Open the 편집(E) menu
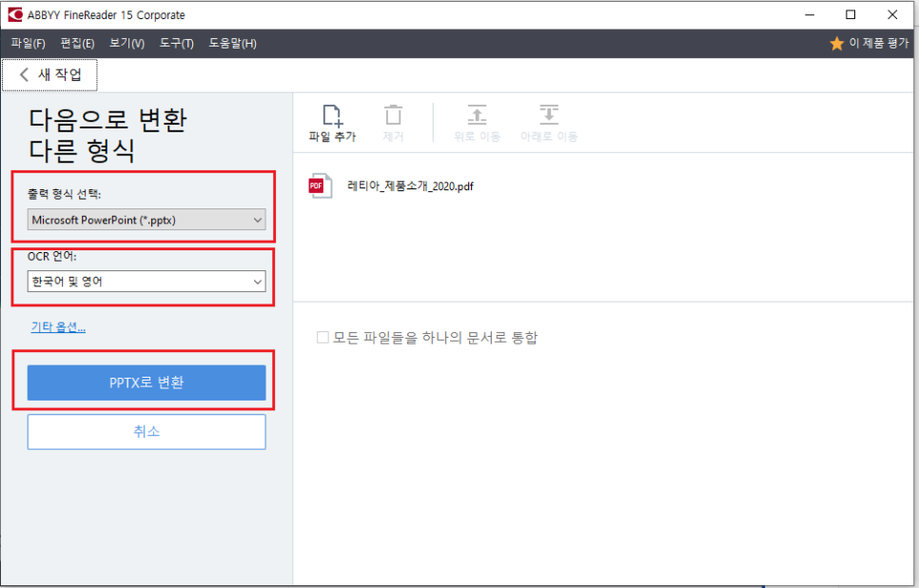 (77, 44)
